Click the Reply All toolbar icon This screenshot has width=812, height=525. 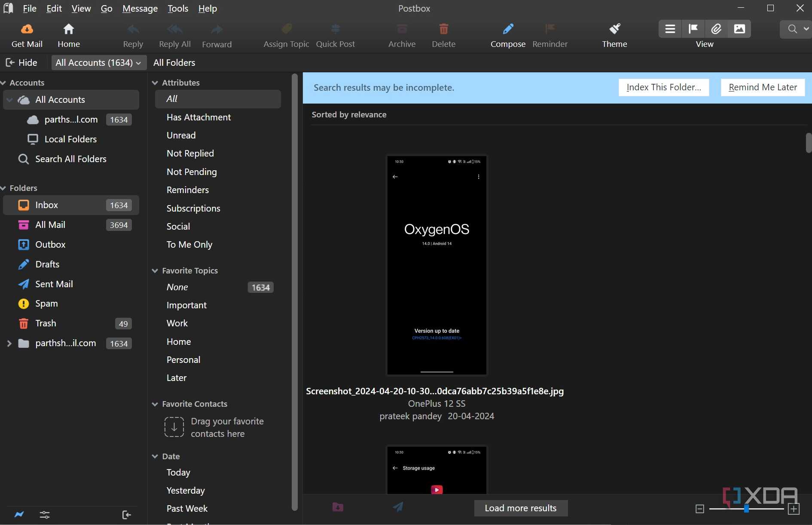click(x=175, y=29)
